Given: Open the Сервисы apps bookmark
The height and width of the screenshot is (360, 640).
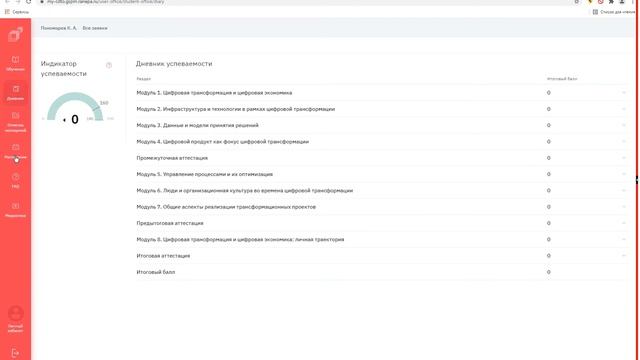Looking at the screenshot, I should (x=17, y=12).
